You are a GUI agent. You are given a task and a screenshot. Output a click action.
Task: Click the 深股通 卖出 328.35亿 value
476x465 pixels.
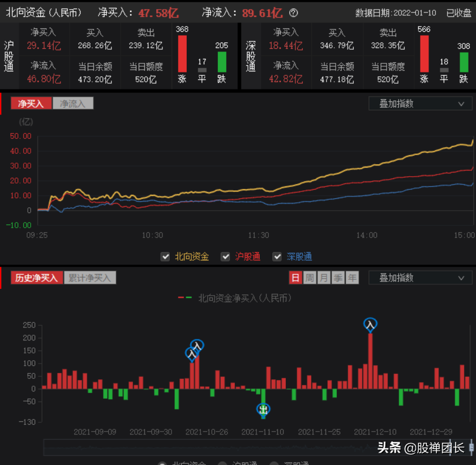point(388,45)
